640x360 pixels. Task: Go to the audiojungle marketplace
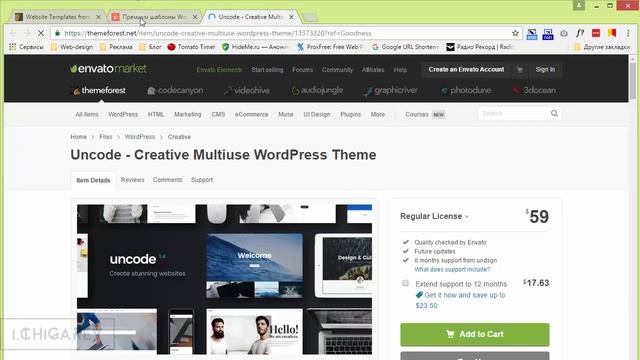(x=317, y=90)
